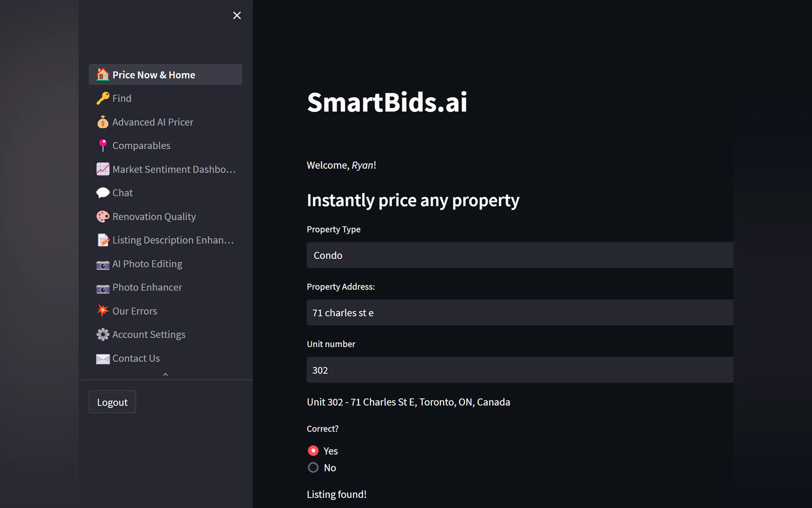
Task: Close the sidebar with the X button
Action: 237,15
